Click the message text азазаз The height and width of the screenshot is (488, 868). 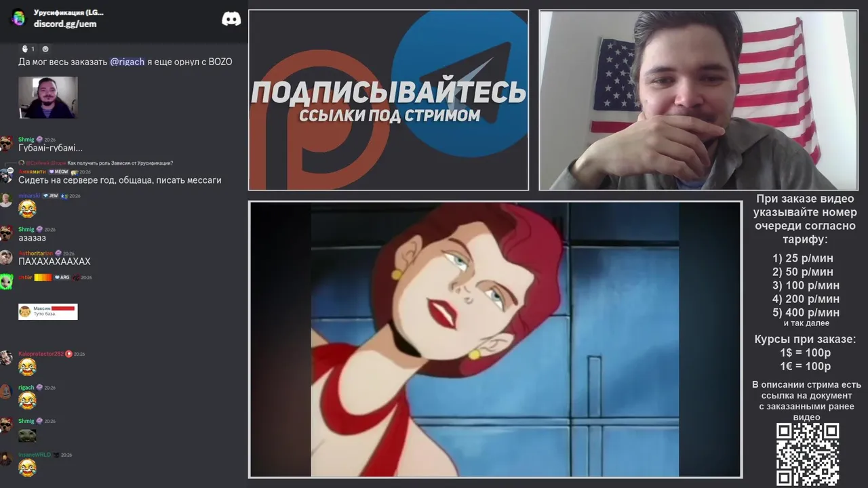click(x=32, y=238)
